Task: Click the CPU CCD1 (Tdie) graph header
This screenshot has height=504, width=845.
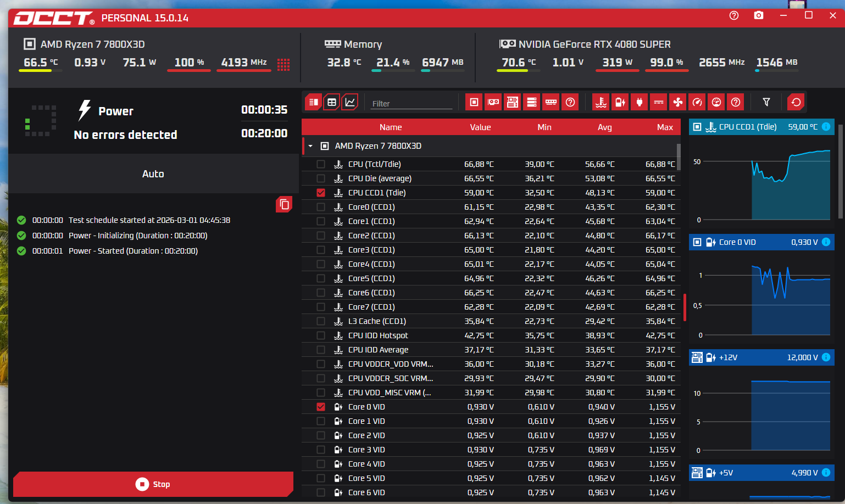Action: coord(761,127)
